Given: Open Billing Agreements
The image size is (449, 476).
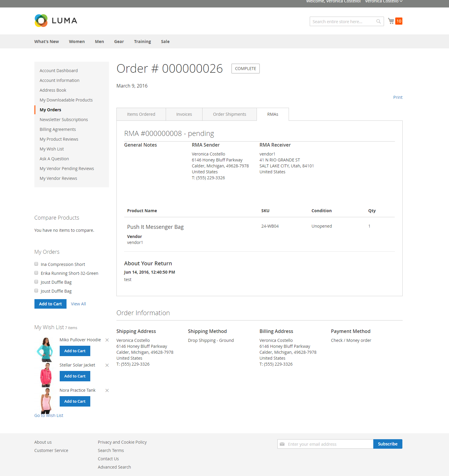Looking at the screenshot, I should point(58,129).
